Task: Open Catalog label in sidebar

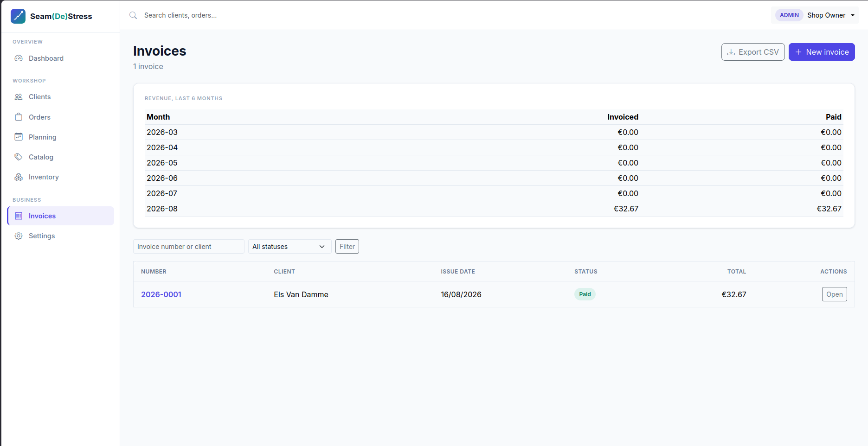Action: point(41,157)
